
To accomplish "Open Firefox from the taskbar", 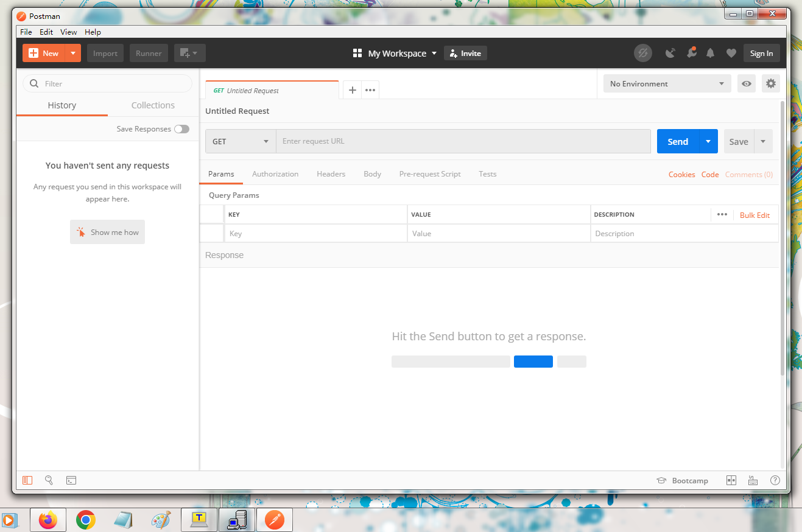I will (47, 520).
